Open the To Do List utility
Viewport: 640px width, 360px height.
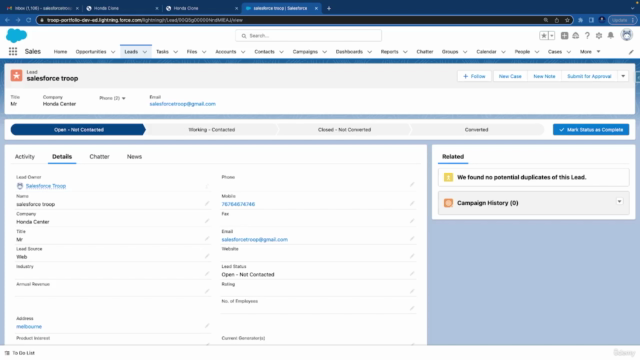click(x=20, y=353)
